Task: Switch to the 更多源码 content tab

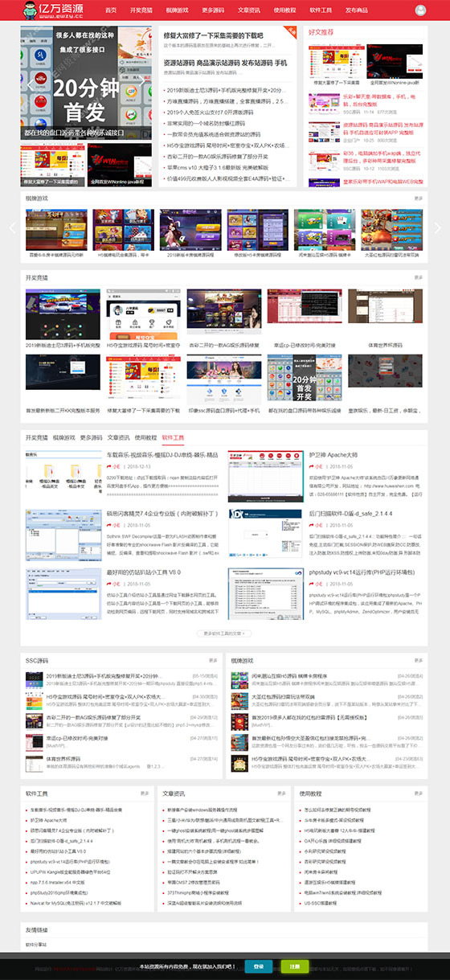Action: [92, 437]
